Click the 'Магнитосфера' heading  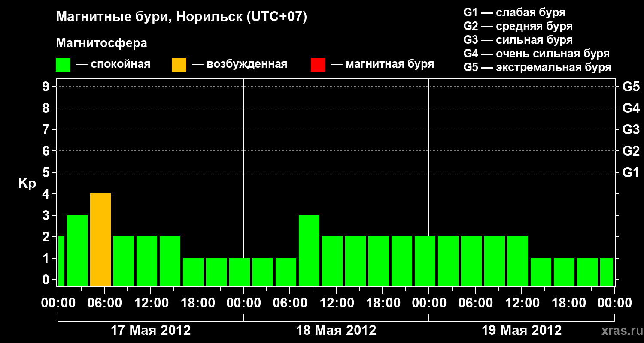[102, 43]
